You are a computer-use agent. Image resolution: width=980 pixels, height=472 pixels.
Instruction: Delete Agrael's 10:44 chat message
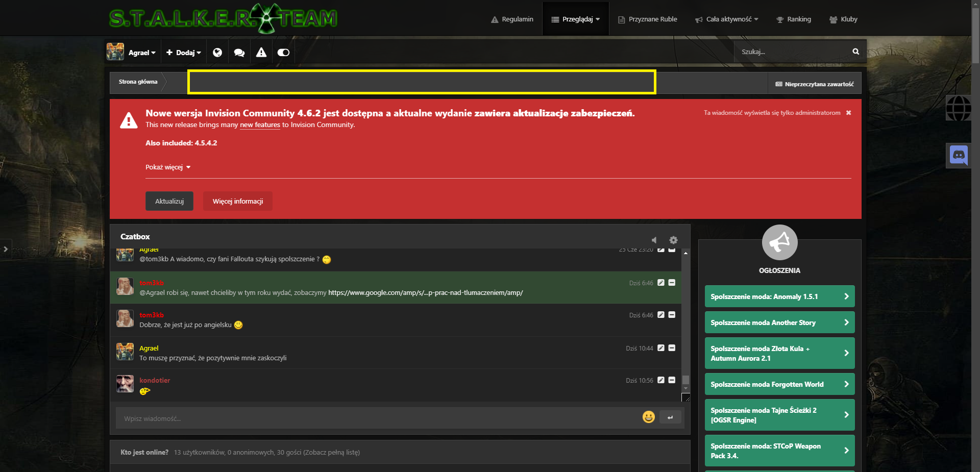[672, 347]
